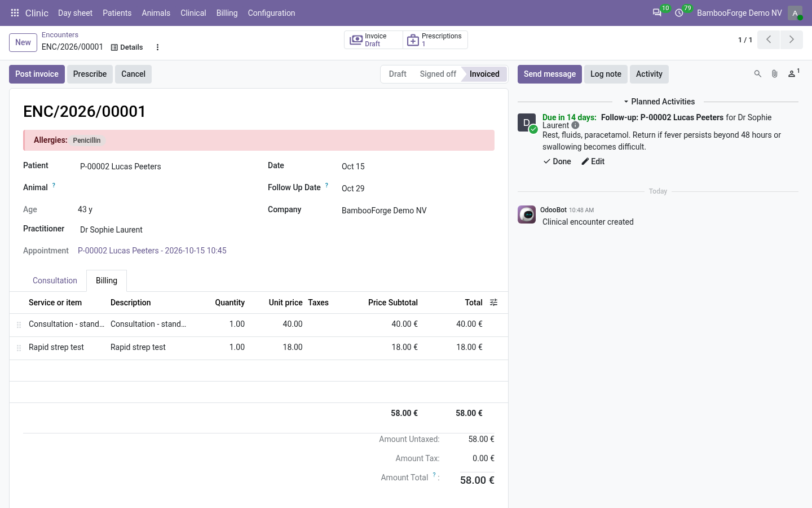
Task: Open the apps grid menu icon
Action: 15,13
